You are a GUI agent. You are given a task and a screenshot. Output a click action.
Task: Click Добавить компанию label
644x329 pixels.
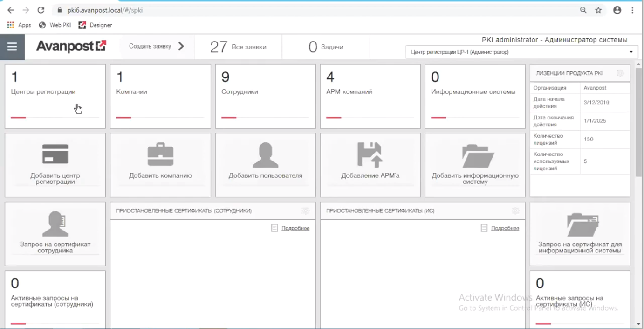pos(160,176)
